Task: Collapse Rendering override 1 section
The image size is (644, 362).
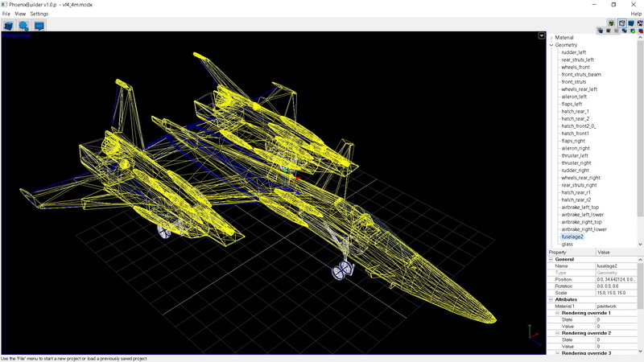Action: click(557, 313)
